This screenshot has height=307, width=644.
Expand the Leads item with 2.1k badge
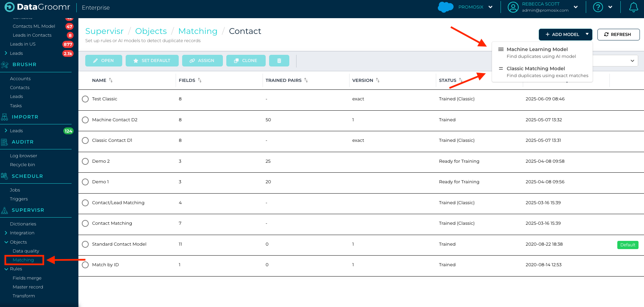tap(6, 53)
